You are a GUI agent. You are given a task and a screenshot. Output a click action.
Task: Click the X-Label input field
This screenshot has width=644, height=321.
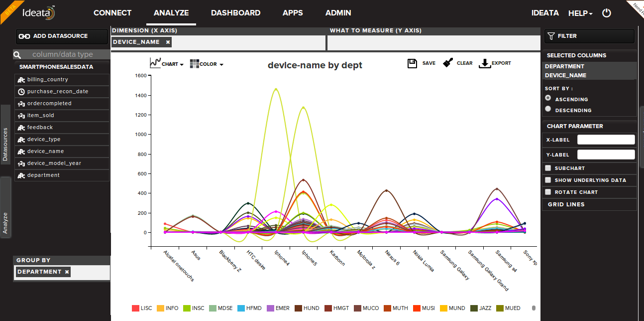[606, 140]
